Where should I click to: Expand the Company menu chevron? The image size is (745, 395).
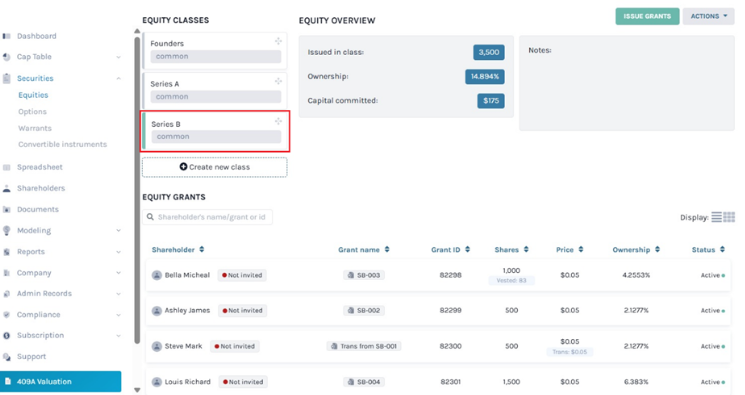(118, 273)
